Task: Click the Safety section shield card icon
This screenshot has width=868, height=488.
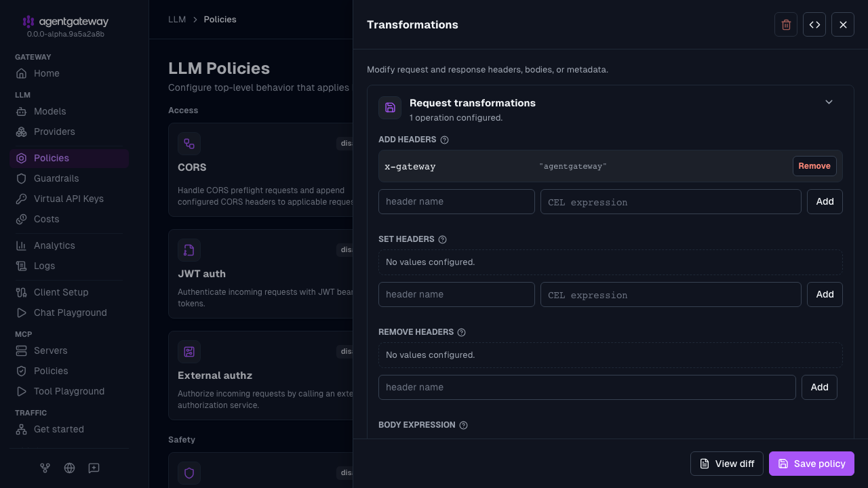Action: pos(189,473)
